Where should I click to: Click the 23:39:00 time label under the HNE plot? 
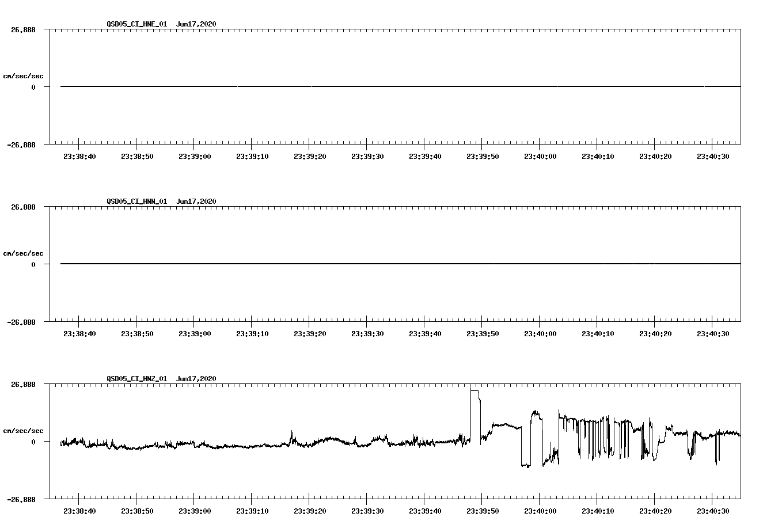pos(195,156)
